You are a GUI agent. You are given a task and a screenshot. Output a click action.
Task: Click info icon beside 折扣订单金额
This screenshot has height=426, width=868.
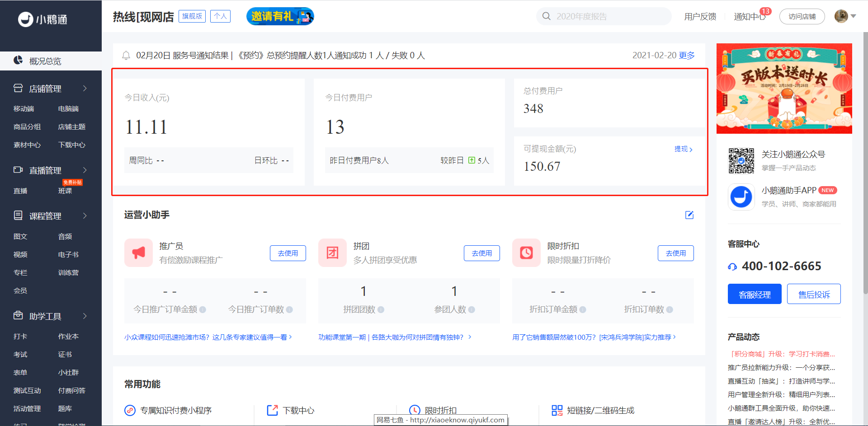(583, 310)
